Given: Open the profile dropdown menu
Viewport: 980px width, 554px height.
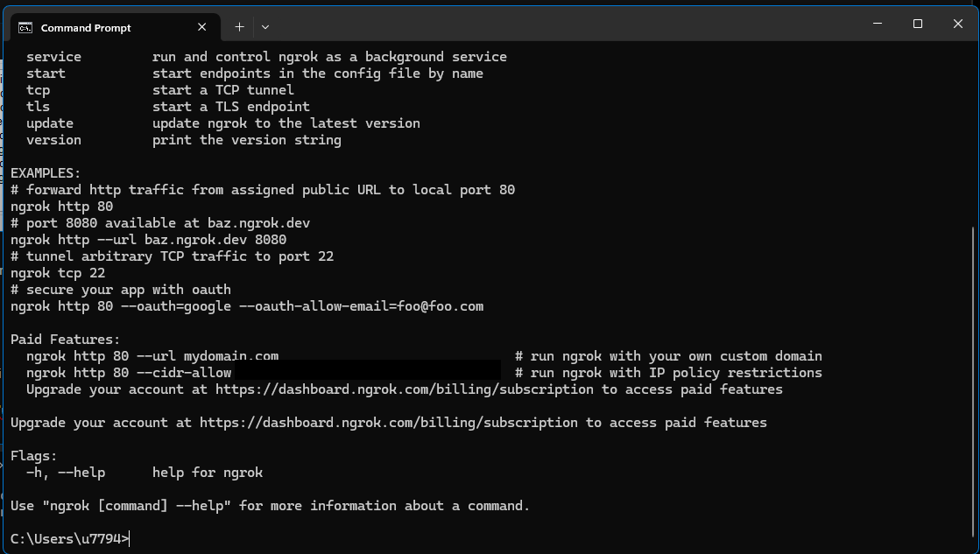Looking at the screenshot, I should click(265, 27).
